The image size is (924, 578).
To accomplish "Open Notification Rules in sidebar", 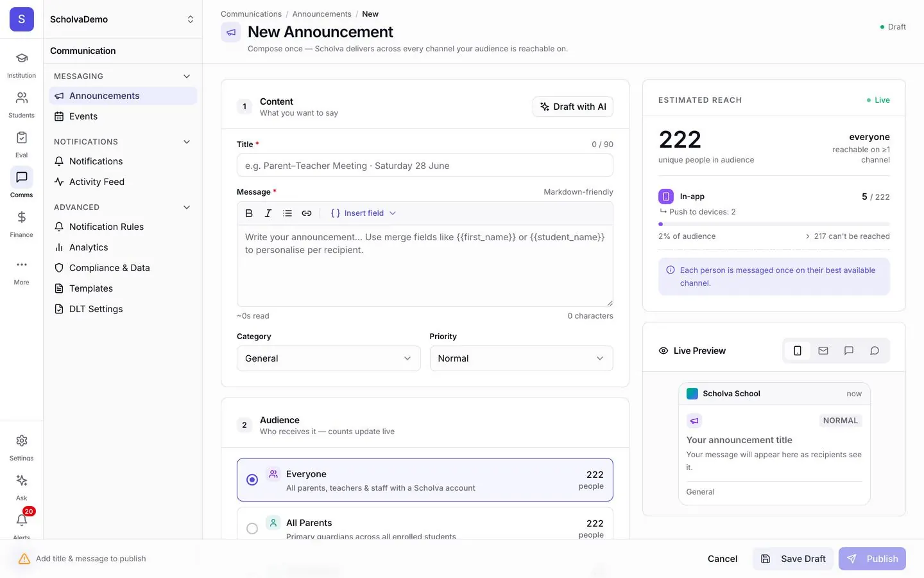I will [x=123, y=227].
